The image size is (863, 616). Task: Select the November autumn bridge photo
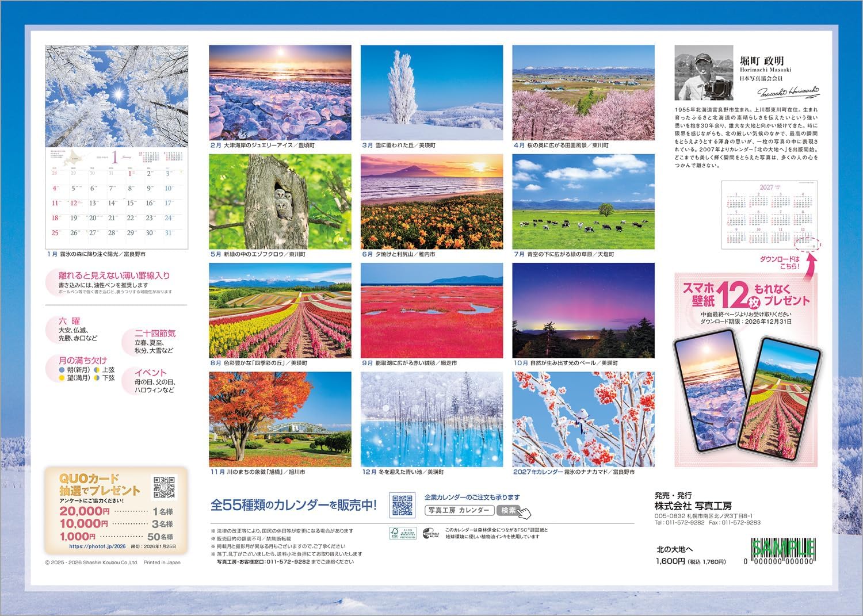click(x=280, y=419)
